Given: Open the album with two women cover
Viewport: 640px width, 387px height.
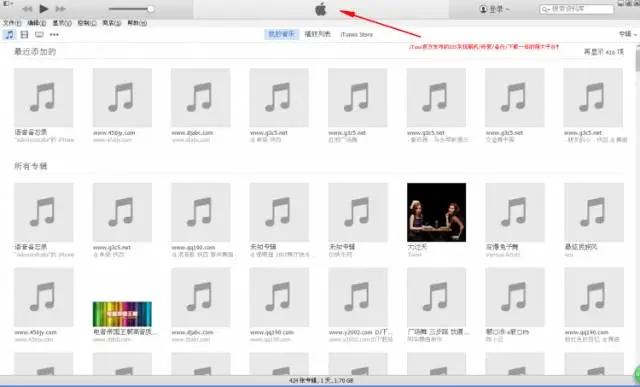Looking at the screenshot, I should (x=436, y=212).
